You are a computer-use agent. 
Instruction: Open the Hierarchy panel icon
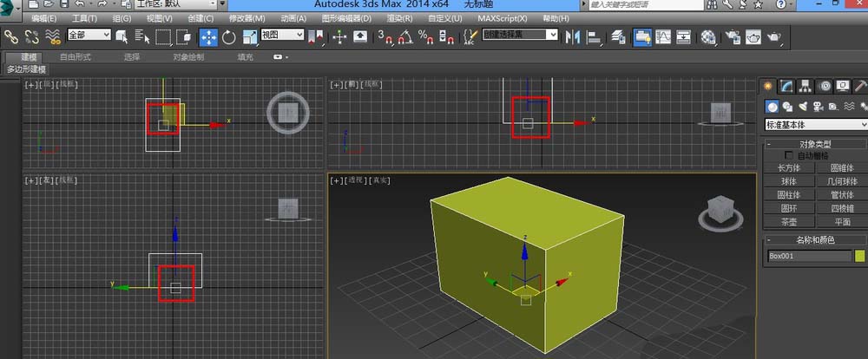[x=806, y=86]
